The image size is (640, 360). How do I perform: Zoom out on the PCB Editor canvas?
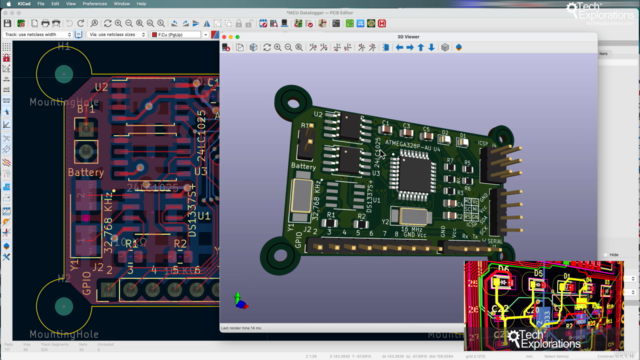[x=129, y=24]
